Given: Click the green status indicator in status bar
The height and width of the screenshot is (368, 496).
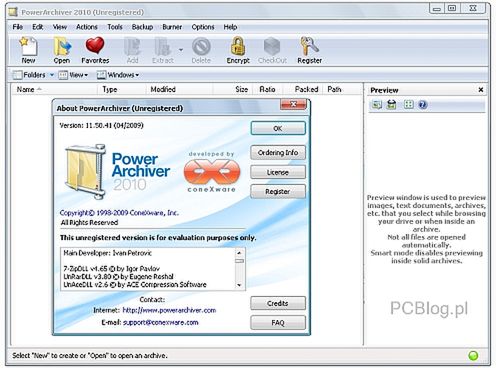Looking at the screenshot, I should (473, 355).
